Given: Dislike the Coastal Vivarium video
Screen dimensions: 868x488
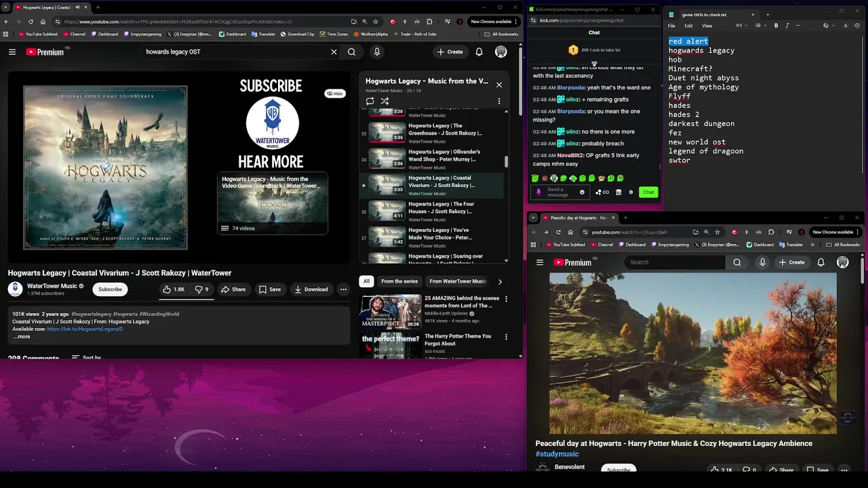Looking at the screenshot, I should 202,289.
